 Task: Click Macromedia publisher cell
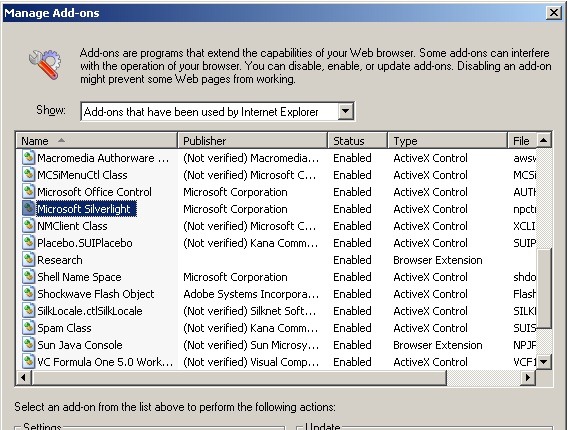tap(251, 158)
